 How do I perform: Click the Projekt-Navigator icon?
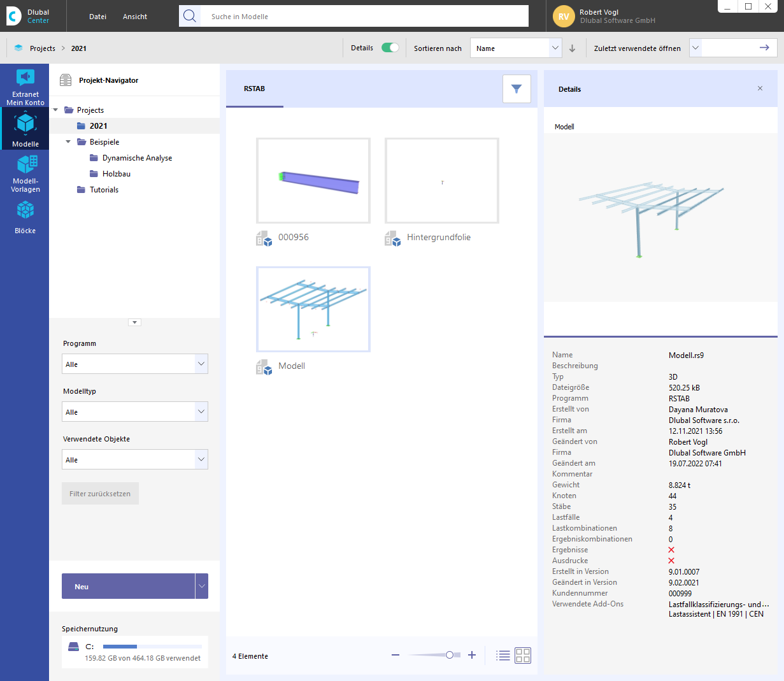[66, 80]
